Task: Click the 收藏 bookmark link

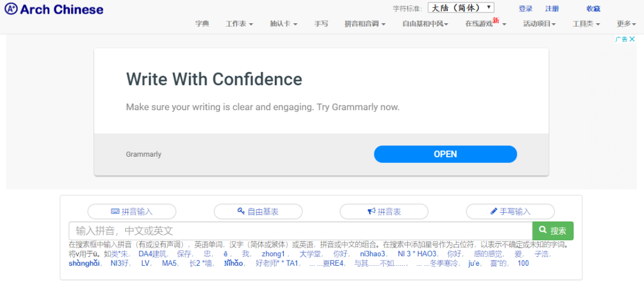Action: click(593, 8)
